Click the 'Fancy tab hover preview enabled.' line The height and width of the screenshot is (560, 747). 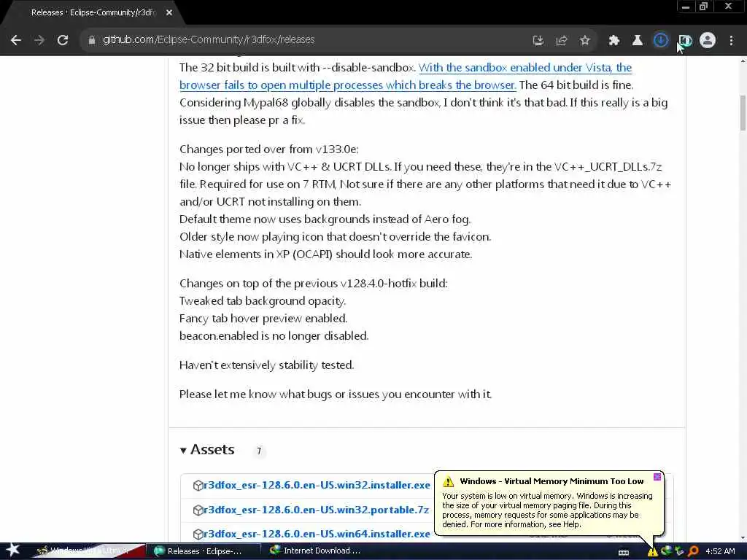pyautogui.click(x=263, y=319)
